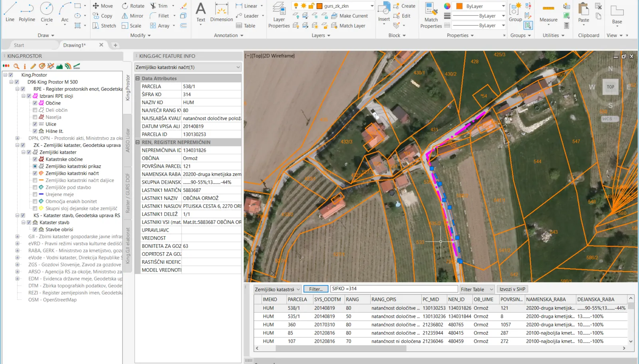This screenshot has height=364, width=639.
Task: Select the Polyline draw tool
Action: (27, 12)
